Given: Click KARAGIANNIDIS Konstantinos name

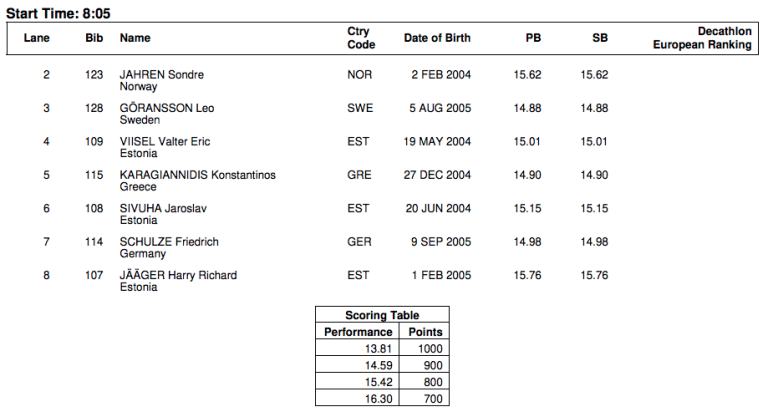Looking at the screenshot, I should coord(197,175).
